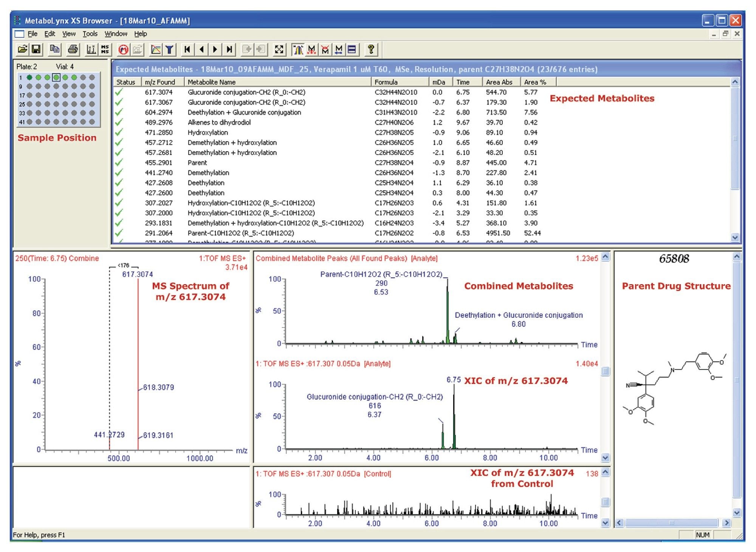Sort by m/z Found column header

163,82
